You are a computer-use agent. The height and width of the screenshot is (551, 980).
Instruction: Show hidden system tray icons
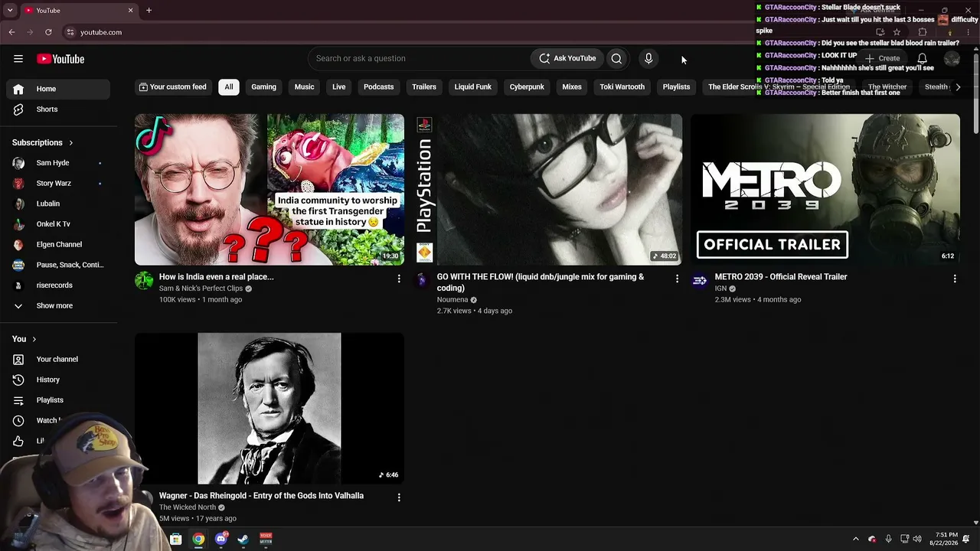[x=856, y=539]
